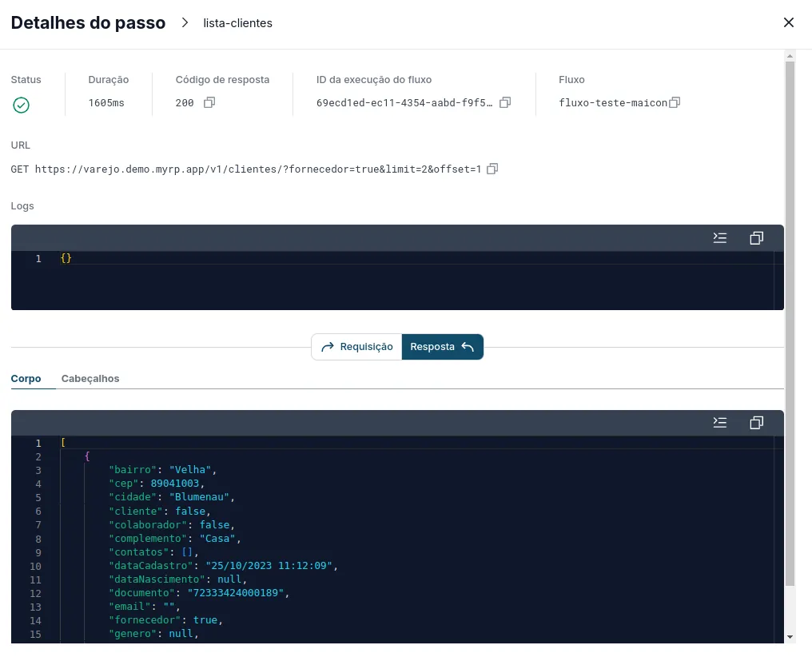Image resolution: width=812 pixels, height=657 pixels.
Task: Copy the response body content
Action: (757, 423)
